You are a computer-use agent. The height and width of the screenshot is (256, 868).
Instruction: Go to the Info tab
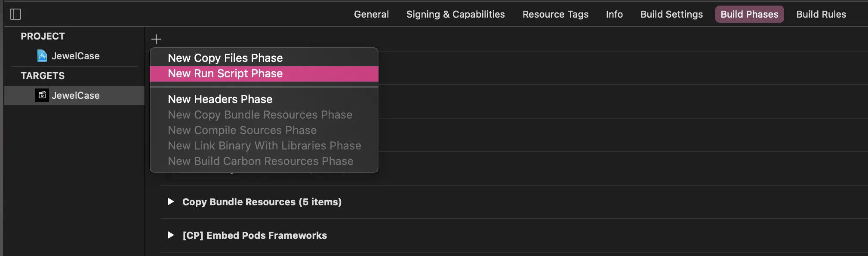click(x=614, y=14)
